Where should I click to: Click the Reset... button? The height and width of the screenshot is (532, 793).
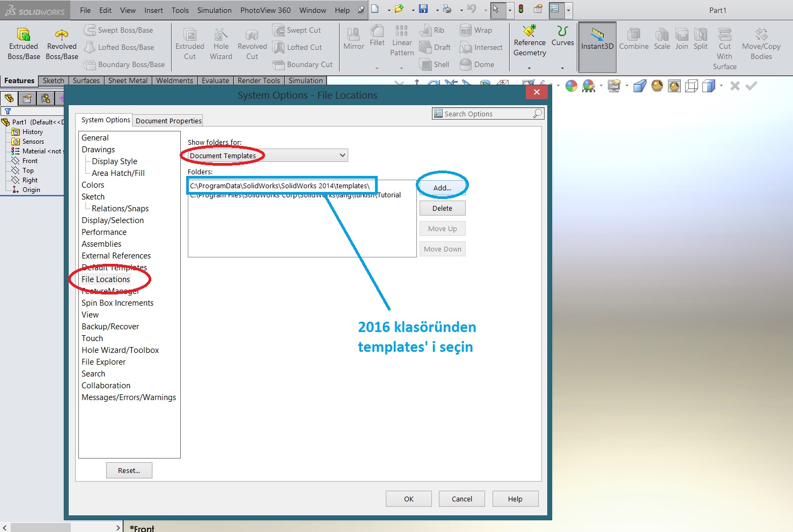[x=129, y=470]
